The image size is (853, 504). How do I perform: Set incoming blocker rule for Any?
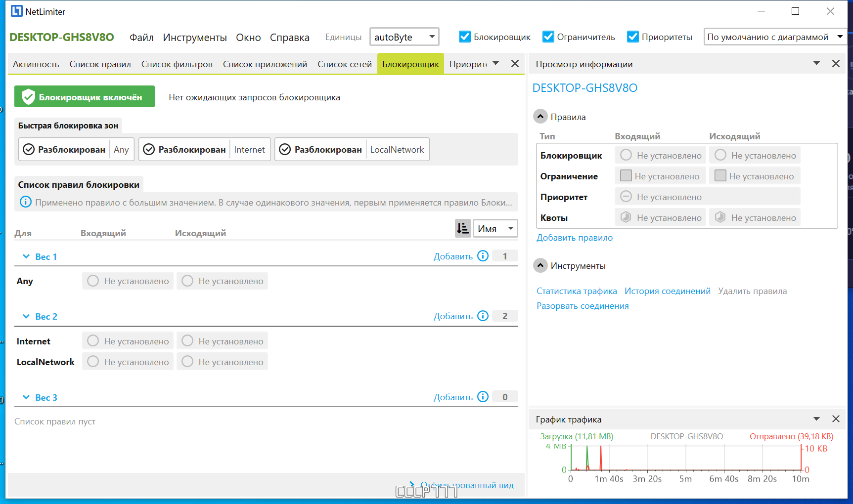[x=128, y=281]
